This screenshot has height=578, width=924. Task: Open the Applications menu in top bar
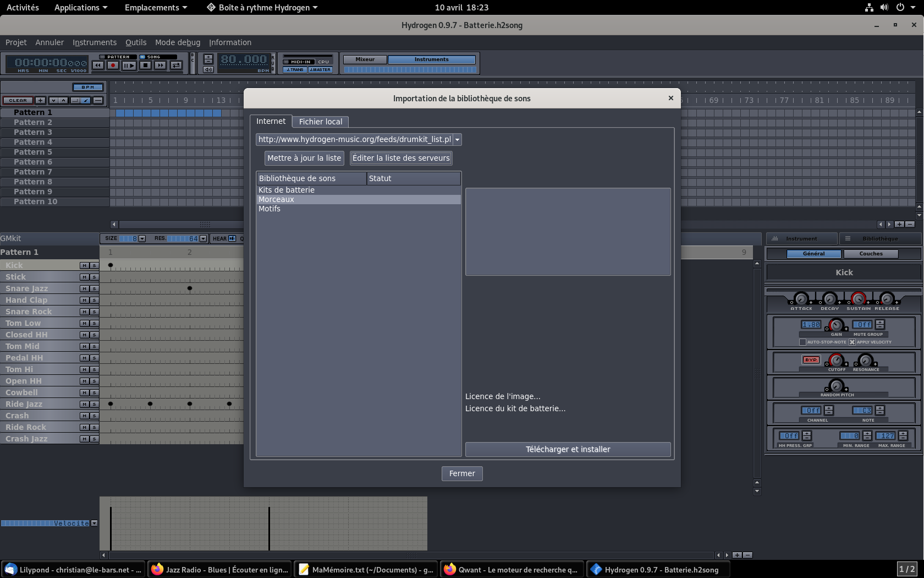coord(81,8)
